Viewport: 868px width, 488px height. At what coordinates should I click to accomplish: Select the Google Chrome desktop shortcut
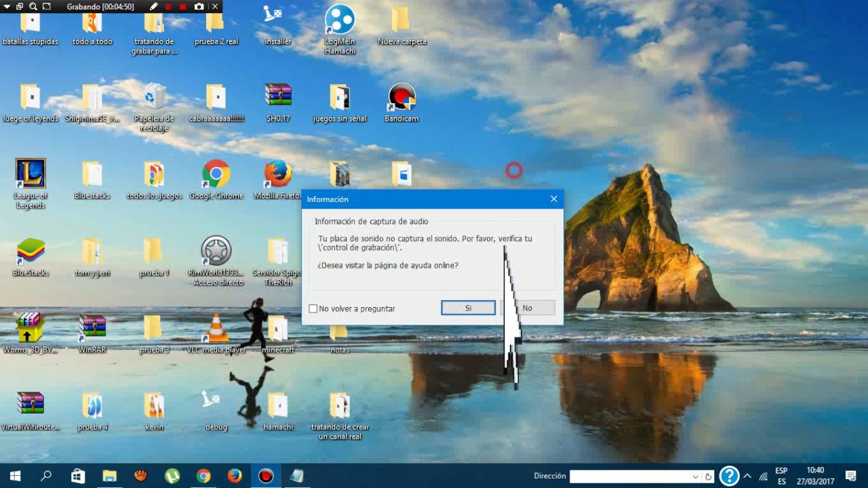point(216,180)
